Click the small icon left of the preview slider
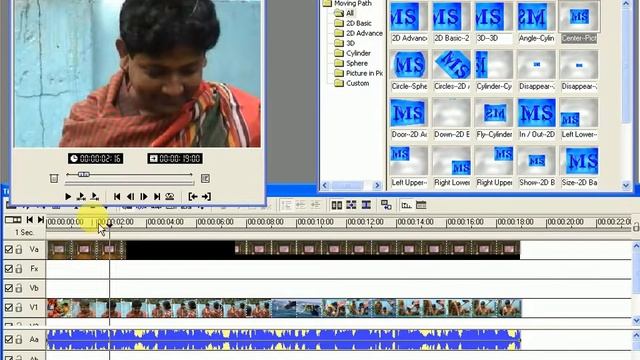640x360 pixels. pyautogui.click(x=54, y=178)
